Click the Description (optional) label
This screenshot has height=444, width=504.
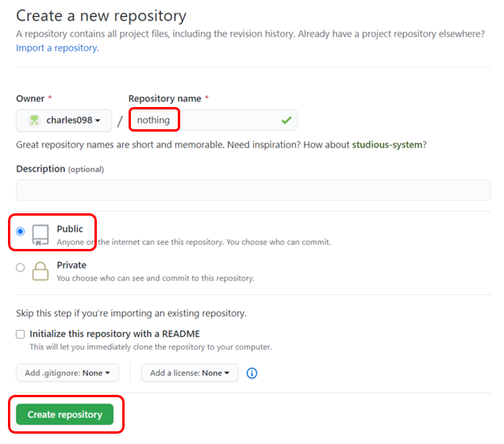pyautogui.click(x=60, y=169)
